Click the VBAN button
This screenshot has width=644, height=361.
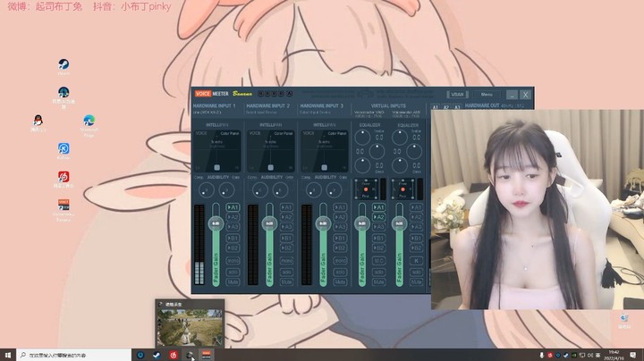[457, 95]
